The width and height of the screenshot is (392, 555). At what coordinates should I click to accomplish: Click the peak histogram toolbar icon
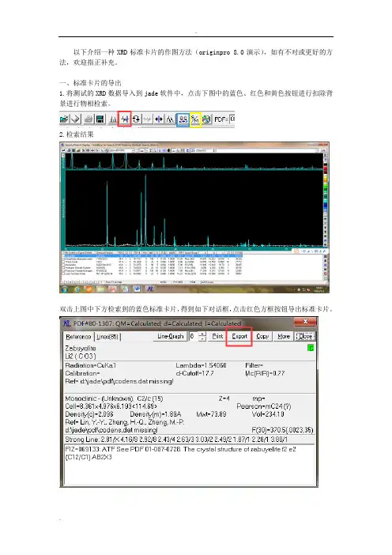click(x=113, y=119)
